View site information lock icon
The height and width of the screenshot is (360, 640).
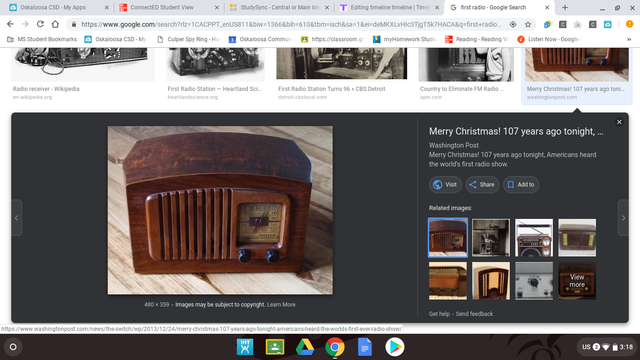click(74, 24)
